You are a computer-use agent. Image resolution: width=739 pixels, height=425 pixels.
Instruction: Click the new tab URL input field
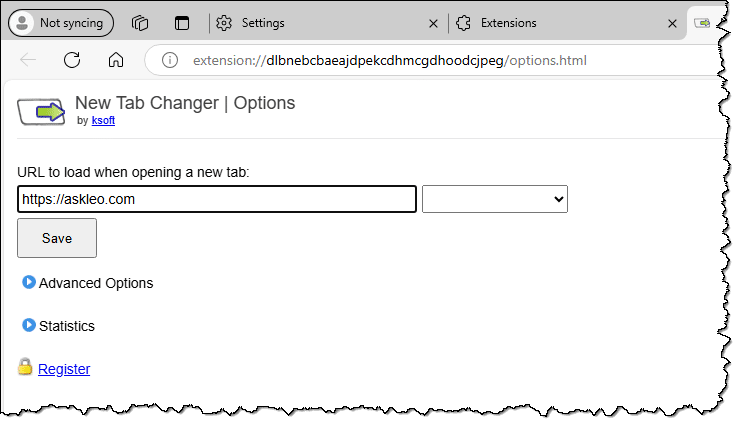217,199
